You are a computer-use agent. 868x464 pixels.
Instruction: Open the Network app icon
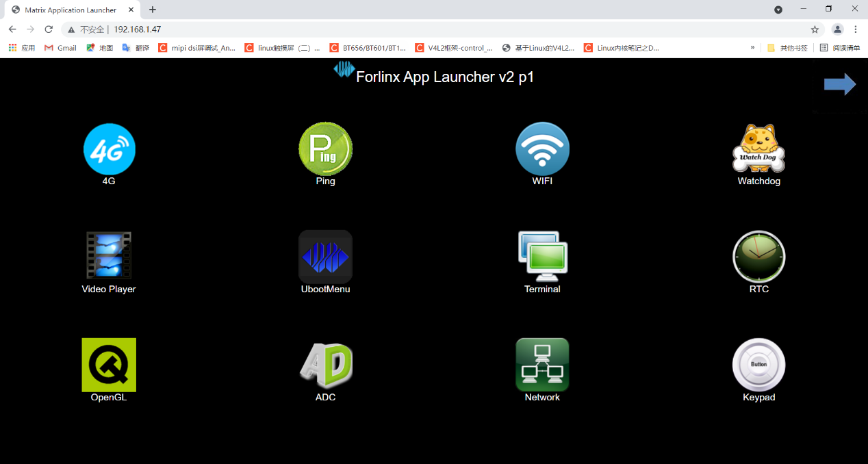[x=542, y=364]
